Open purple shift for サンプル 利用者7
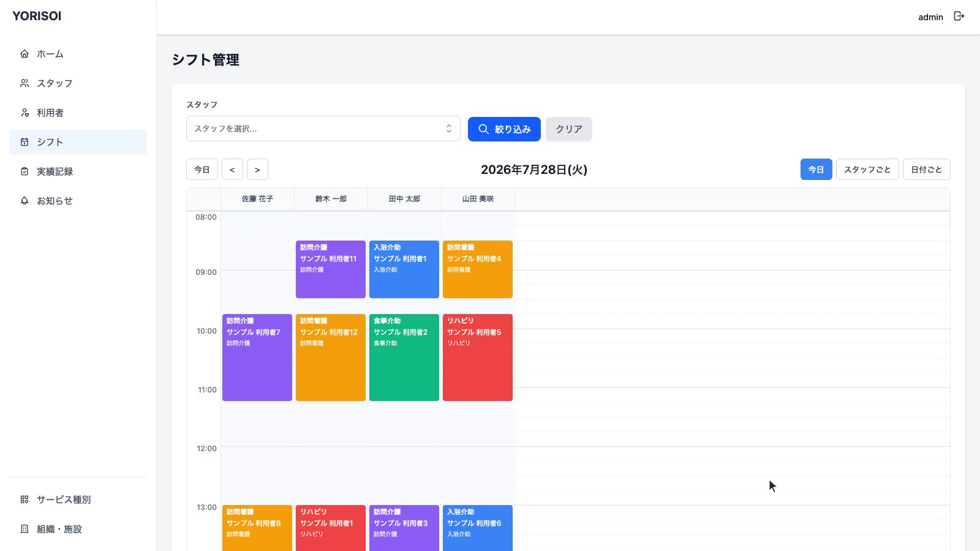The width and height of the screenshot is (980, 551). [257, 358]
